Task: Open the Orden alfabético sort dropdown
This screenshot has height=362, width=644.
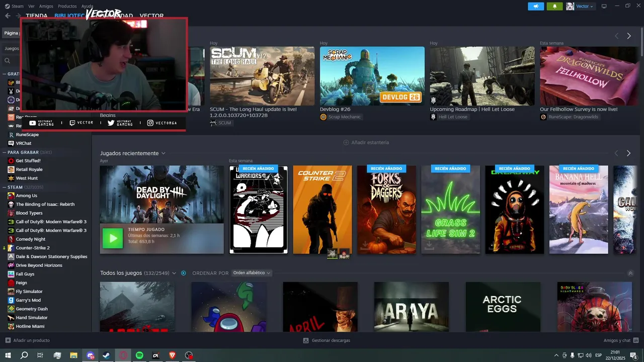Action: [x=252, y=273]
